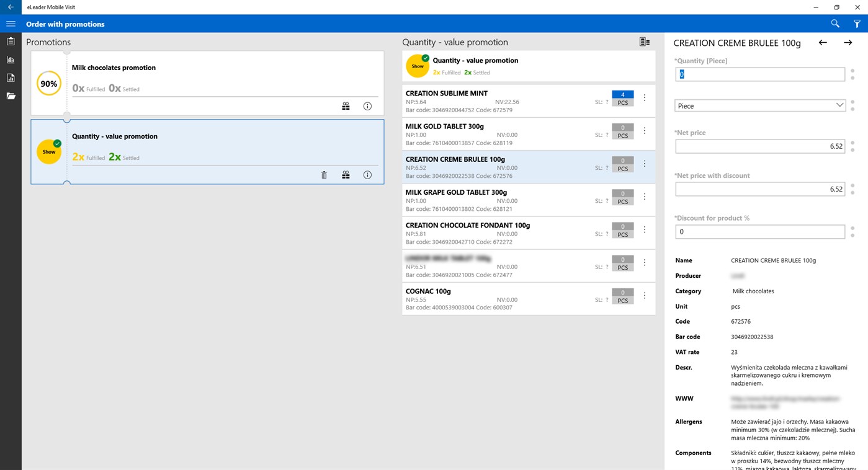
Task: Open dots menu beside Discount for product field
Action: point(852,232)
